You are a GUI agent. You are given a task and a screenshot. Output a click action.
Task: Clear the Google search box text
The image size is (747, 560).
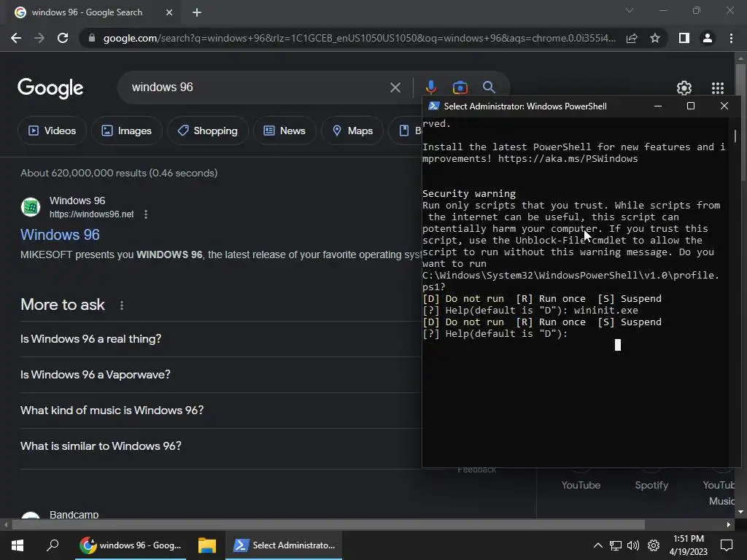tap(395, 87)
